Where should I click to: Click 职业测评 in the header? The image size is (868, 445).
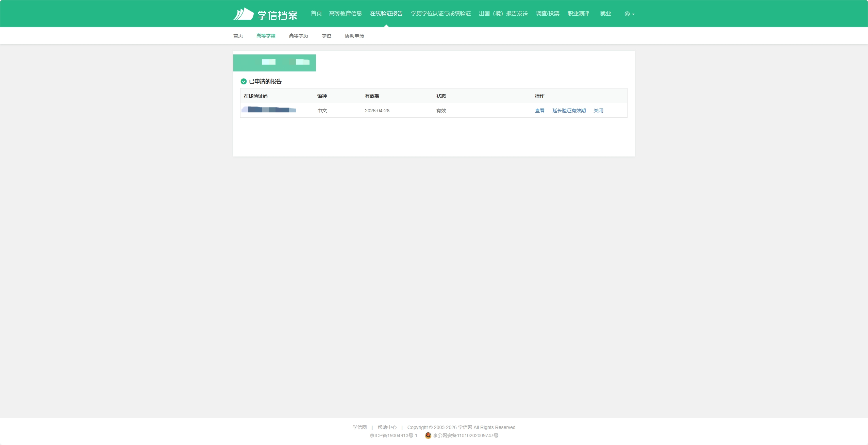pyautogui.click(x=578, y=14)
